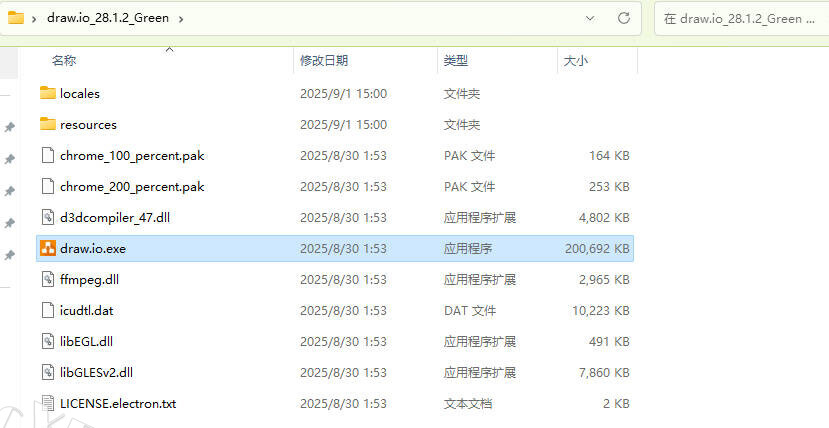Click the 2 KB size value

click(616, 404)
